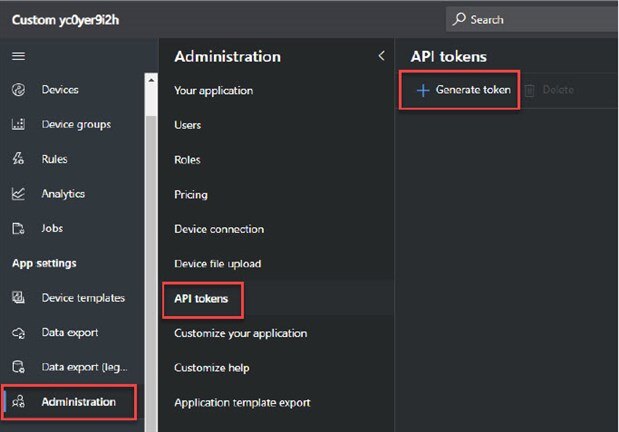Select the Administration icon in sidebar
Viewport: 619px width, 432px height.
click(18, 402)
